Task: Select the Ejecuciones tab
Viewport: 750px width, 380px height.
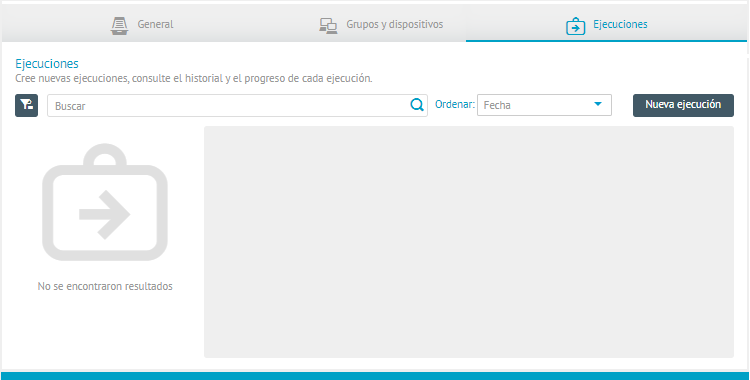Action: tap(607, 24)
